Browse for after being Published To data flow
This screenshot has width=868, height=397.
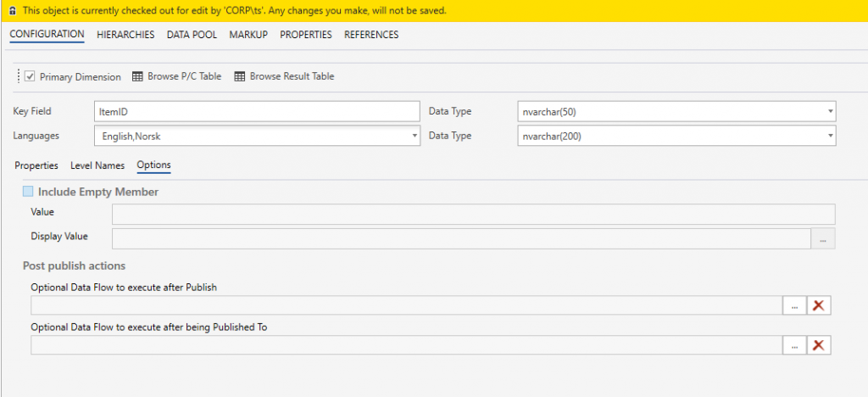click(x=794, y=345)
